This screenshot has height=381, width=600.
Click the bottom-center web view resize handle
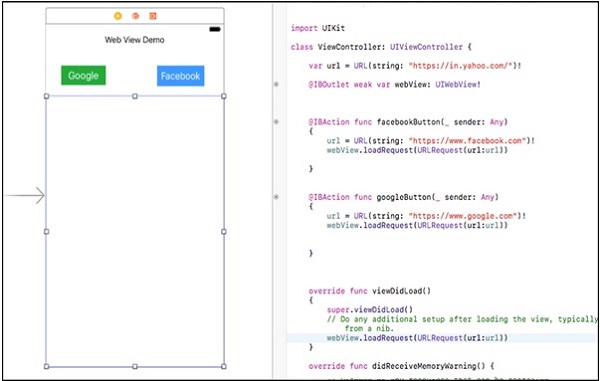(135, 366)
